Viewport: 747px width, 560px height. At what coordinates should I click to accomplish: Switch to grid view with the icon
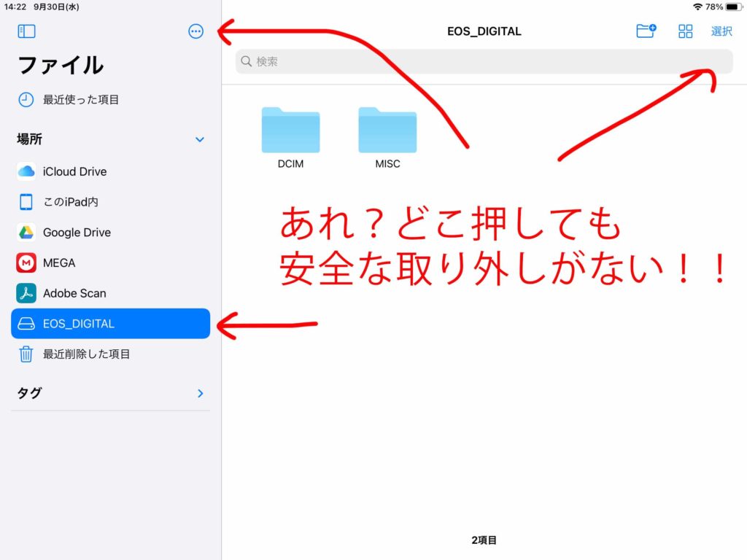click(685, 31)
